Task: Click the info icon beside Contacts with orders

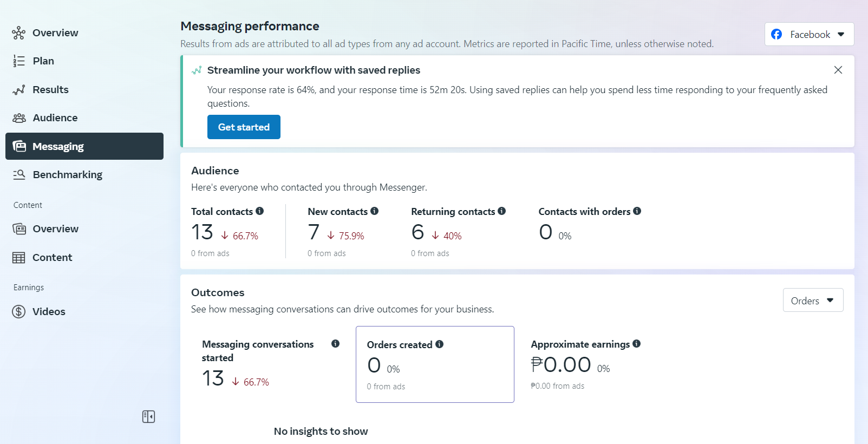Action: pyautogui.click(x=637, y=211)
